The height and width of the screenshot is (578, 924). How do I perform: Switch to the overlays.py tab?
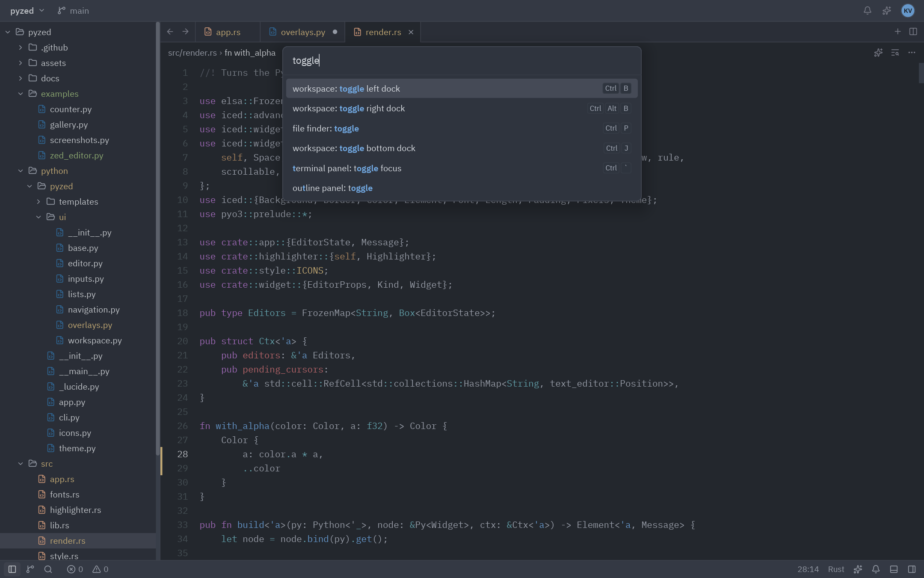click(302, 32)
